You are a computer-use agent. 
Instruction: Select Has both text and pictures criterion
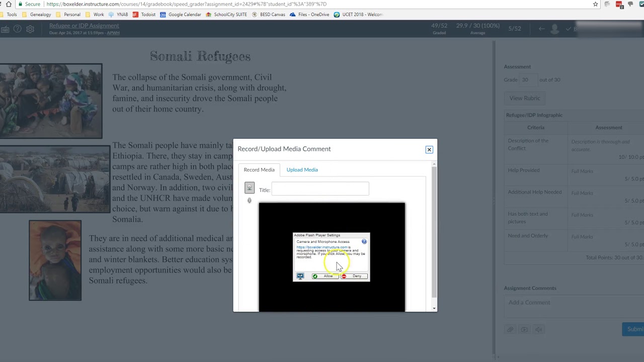click(528, 218)
